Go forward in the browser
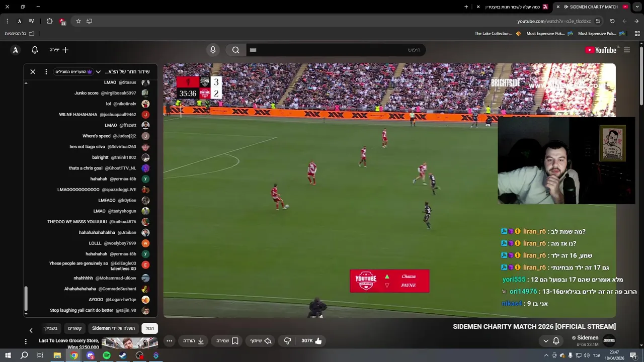This screenshot has height=362, width=644. tap(624, 21)
